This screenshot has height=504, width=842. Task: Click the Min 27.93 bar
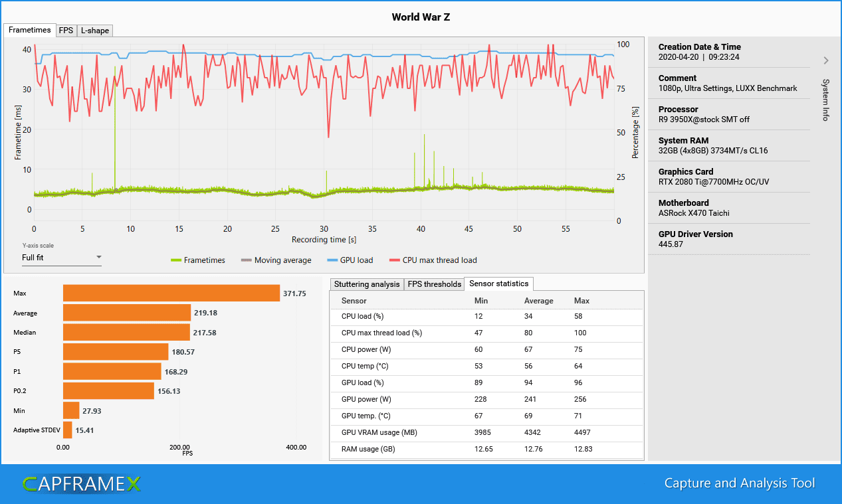click(71, 410)
